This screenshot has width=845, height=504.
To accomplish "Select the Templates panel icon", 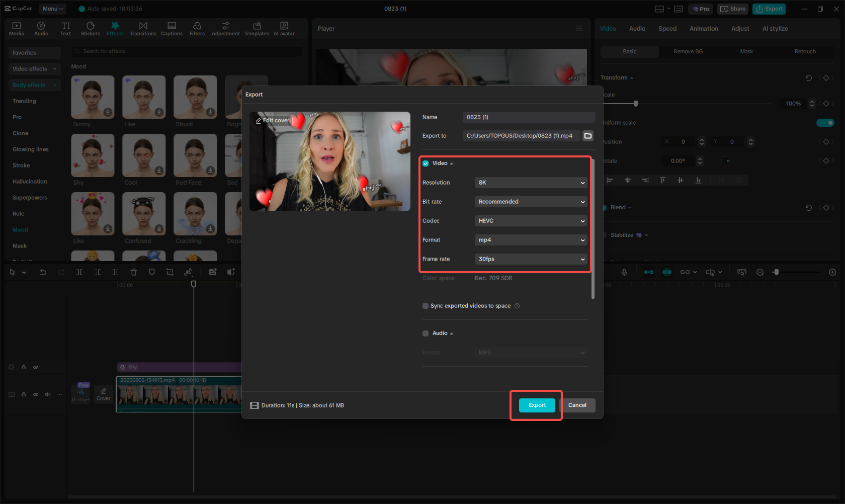I will coord(257,28).
